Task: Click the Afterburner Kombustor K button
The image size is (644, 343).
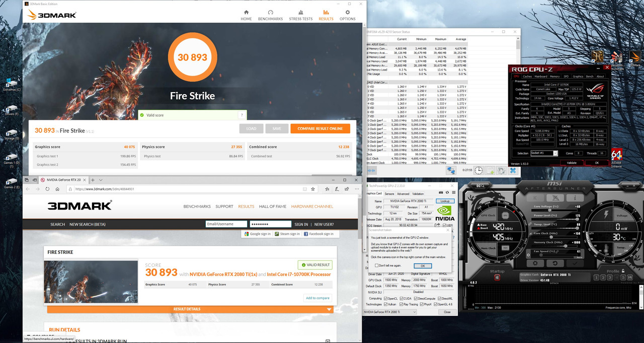Action: tap(535, 197)
